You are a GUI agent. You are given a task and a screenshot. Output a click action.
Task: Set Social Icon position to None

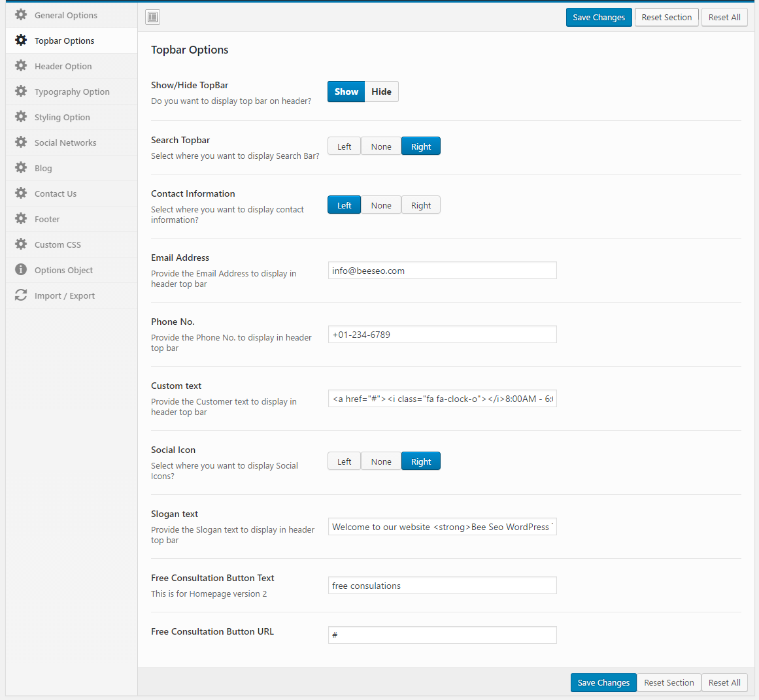tap(381, 461)
